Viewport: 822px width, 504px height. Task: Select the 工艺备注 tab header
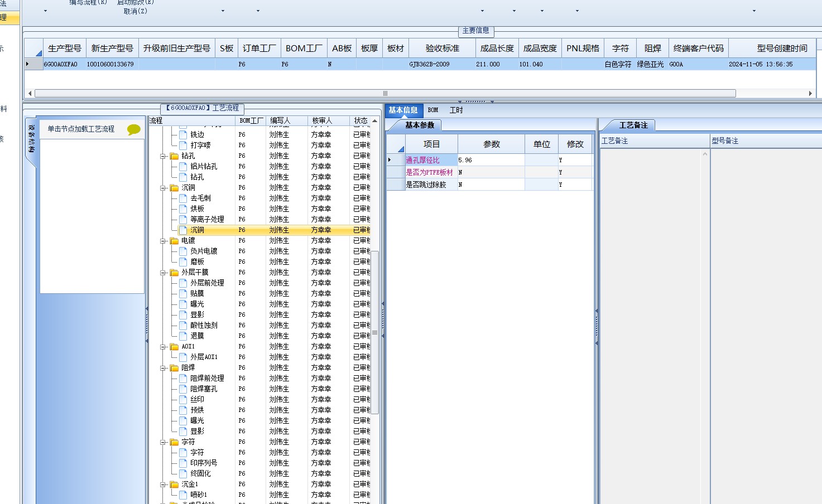[x=633, y=125]
